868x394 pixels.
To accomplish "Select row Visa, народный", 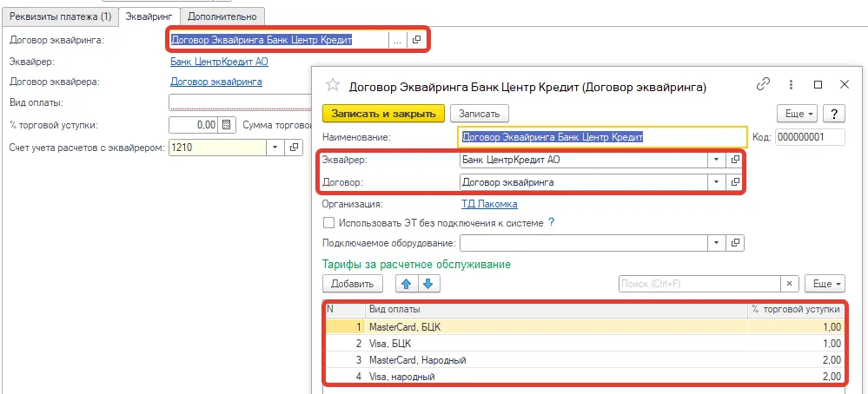I will coord(585,377).
